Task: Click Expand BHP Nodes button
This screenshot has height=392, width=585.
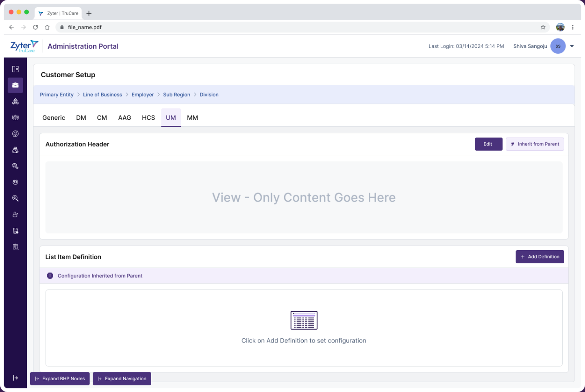Action: [60, 379]
